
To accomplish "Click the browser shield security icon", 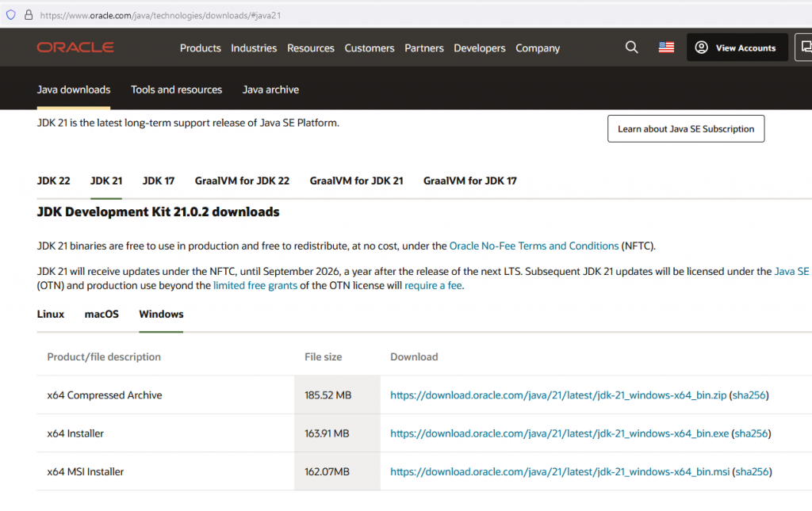I will (11, 15).
